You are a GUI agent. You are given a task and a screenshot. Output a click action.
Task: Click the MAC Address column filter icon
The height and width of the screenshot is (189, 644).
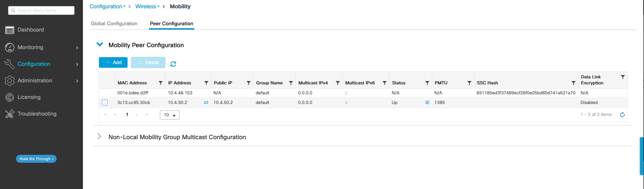coord(161,83)
